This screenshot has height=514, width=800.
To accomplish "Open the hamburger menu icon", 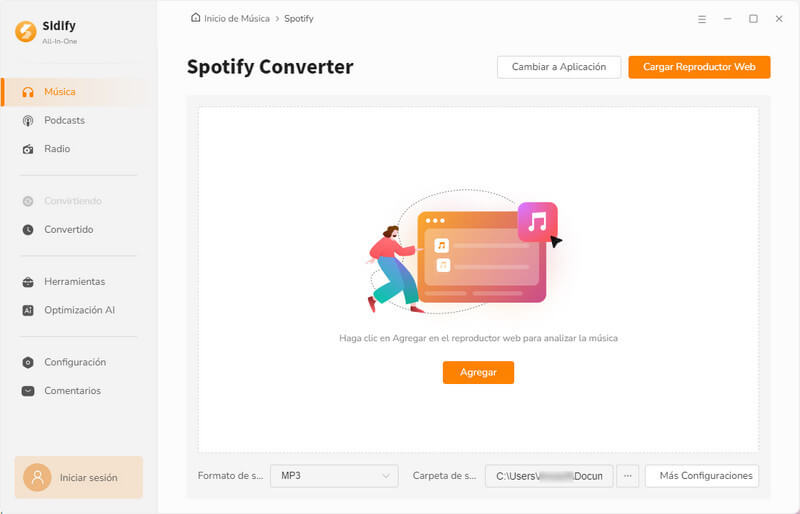I will tap(702, 19).
